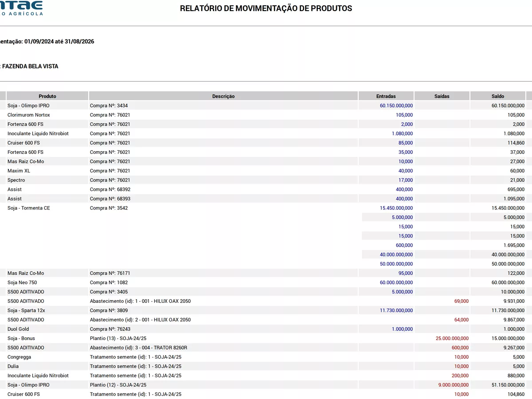Screen dimensions: 532x399
Task: Click the 'Soja - Bonus' product cell
Action: point(21,338)
